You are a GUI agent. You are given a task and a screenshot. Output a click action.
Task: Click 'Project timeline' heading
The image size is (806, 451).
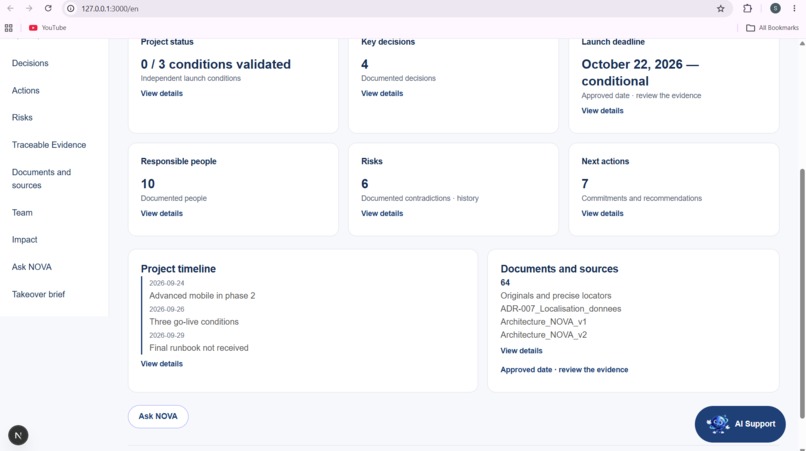(x=178, y=269)
